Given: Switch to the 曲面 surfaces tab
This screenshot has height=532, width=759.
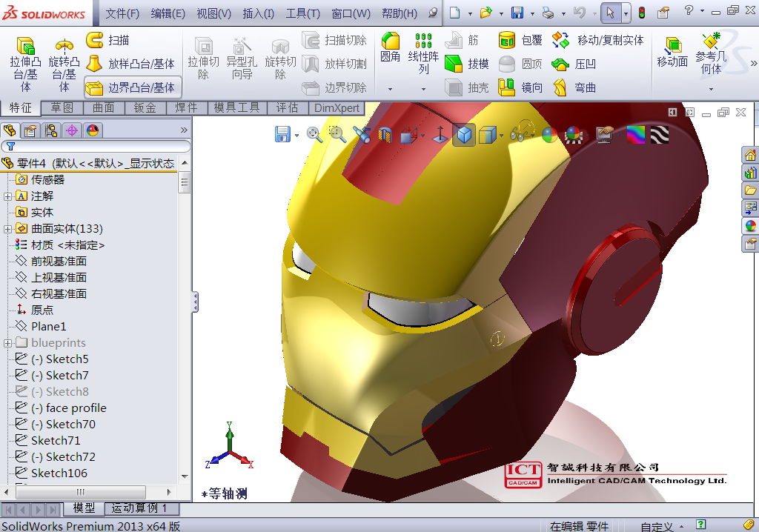Looking at the screenshot, I should [x=104, y=107].
